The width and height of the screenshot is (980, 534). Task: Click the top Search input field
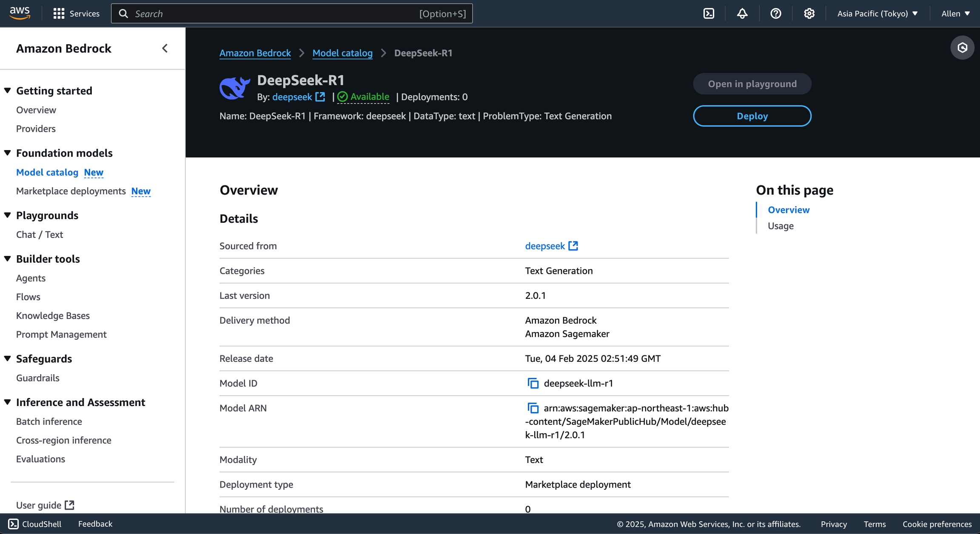pyautogui.click(x=272, y=14)
